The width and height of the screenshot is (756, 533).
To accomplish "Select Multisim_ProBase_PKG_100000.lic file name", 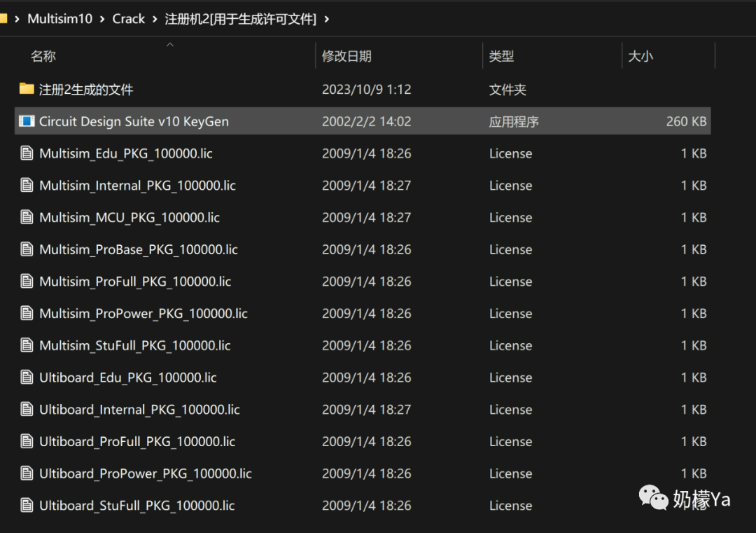I will tap(139, 249).
